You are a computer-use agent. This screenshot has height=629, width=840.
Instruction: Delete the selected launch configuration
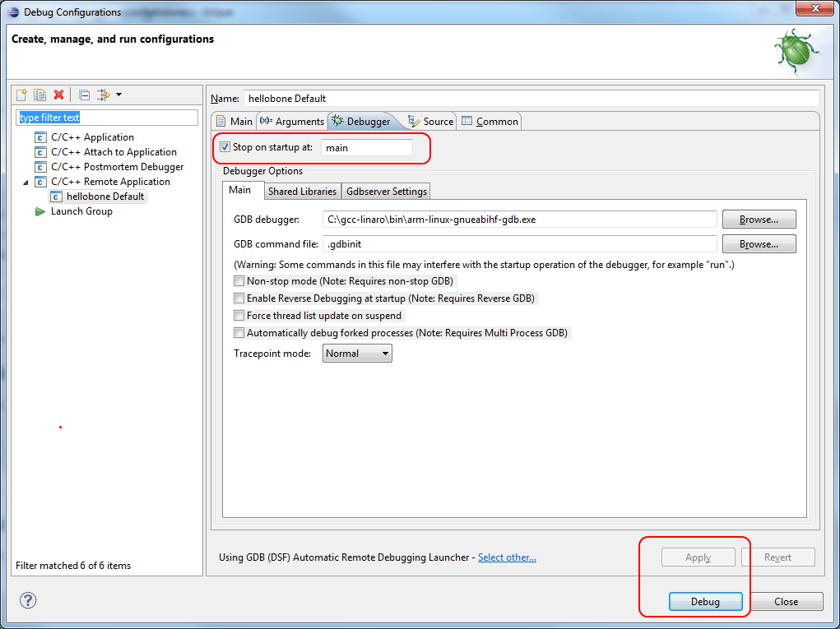[58, 94]
